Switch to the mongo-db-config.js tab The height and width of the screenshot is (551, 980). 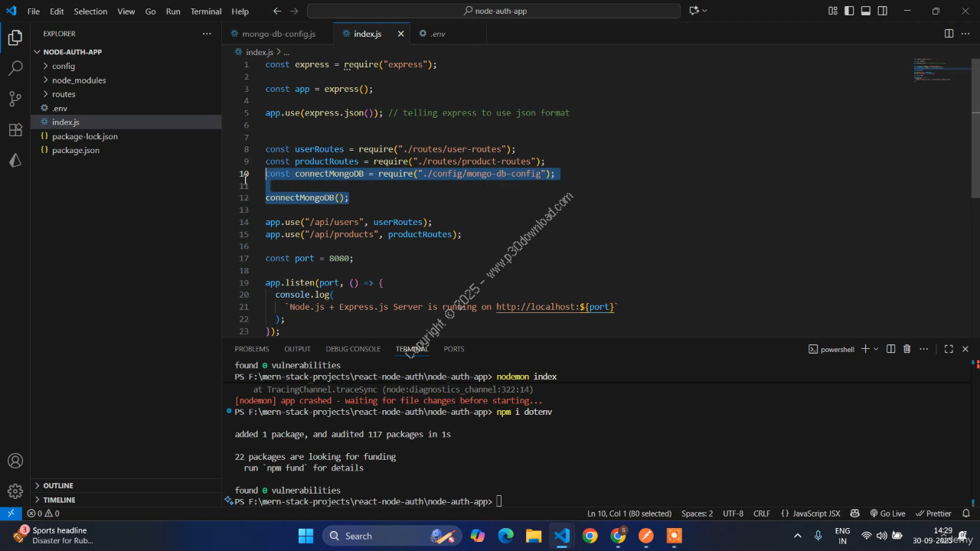point(278,34)
